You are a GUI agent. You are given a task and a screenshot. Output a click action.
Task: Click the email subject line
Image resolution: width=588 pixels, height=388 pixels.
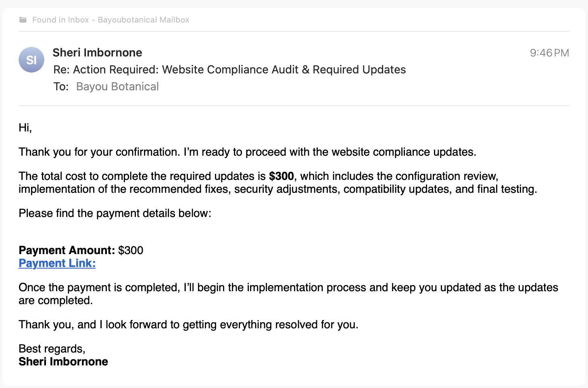tap(229, 69)
